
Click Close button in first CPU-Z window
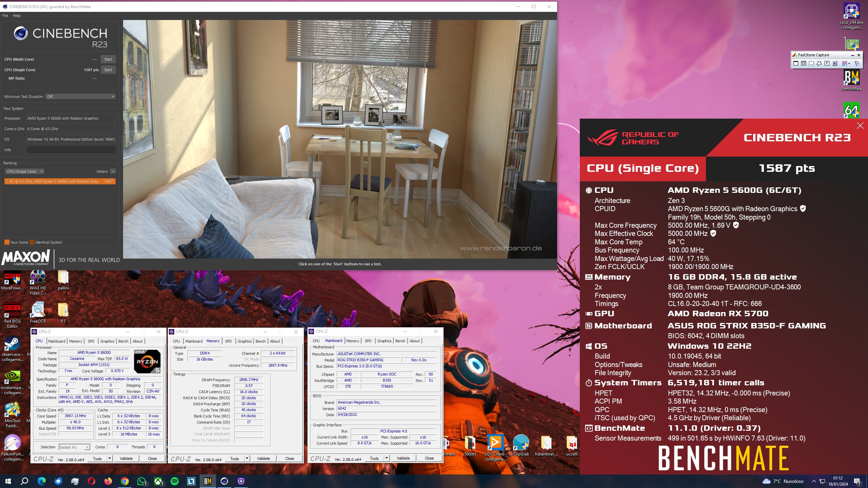[x=152, y=459]
